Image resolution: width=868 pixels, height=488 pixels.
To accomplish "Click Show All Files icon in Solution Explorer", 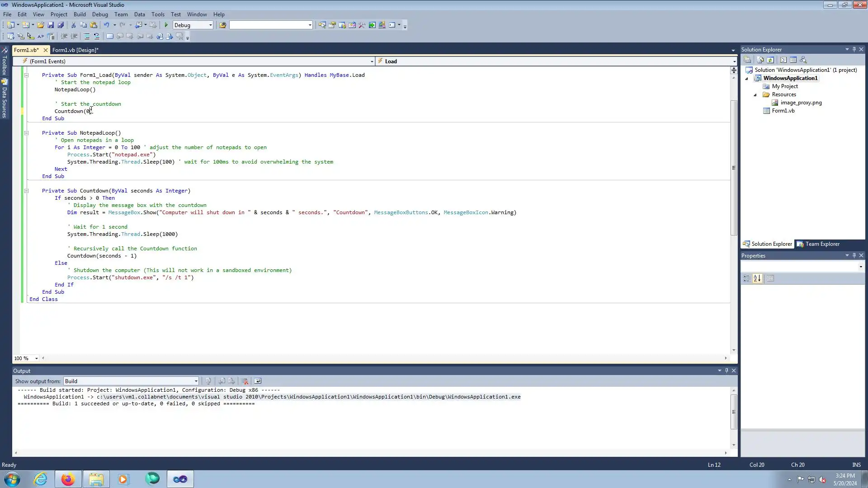I will (x=760, y=60).
